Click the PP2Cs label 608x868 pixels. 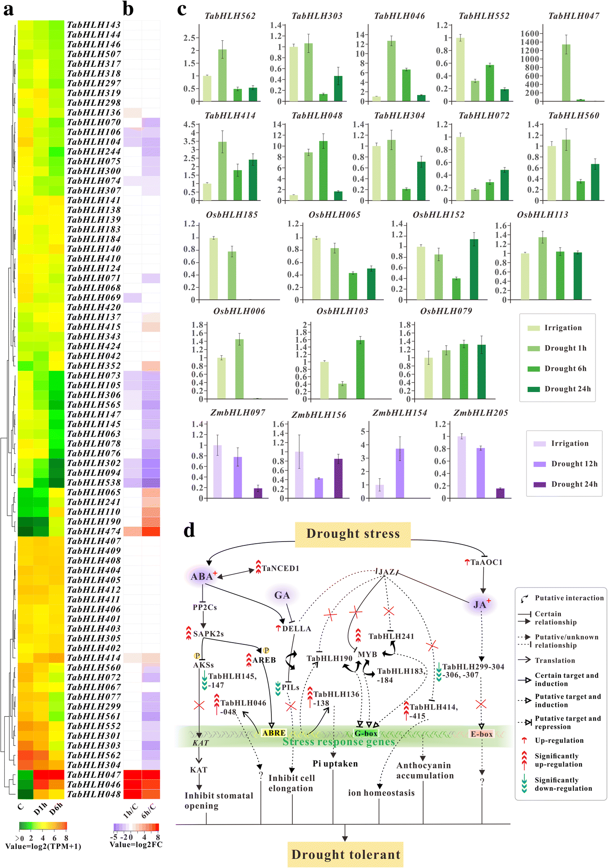coord(205,608)
